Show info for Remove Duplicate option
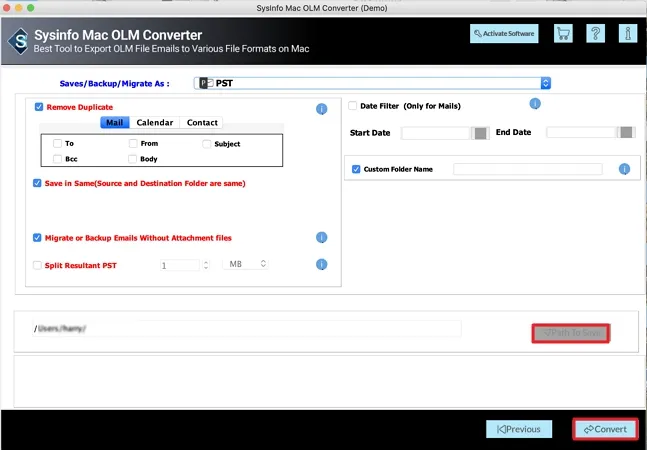 321,109
